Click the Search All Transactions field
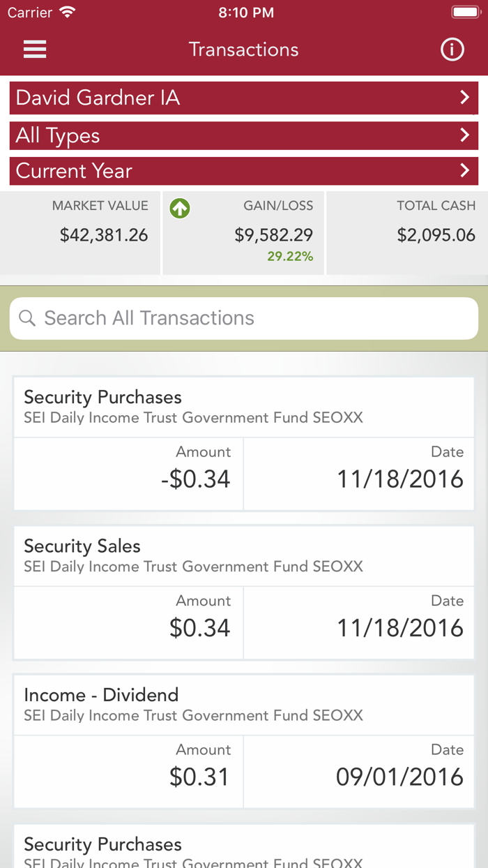The width and height of the screenshot is (488, 868). coord(243,318)
